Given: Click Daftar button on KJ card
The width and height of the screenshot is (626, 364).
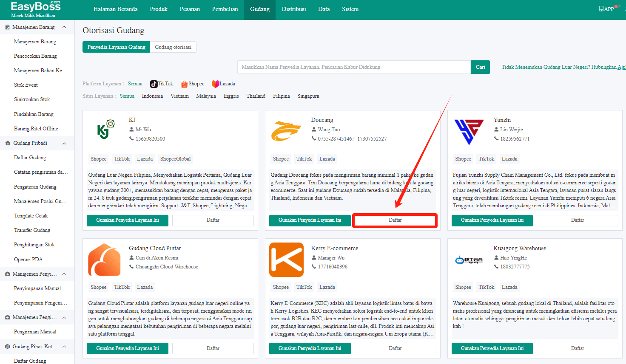Looking at the screenshot, I should pos(213,220).
